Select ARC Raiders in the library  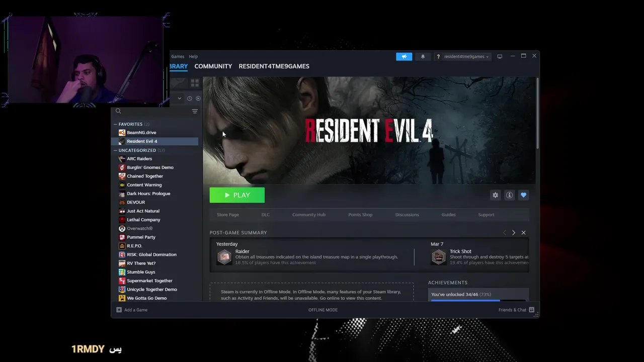155,159
